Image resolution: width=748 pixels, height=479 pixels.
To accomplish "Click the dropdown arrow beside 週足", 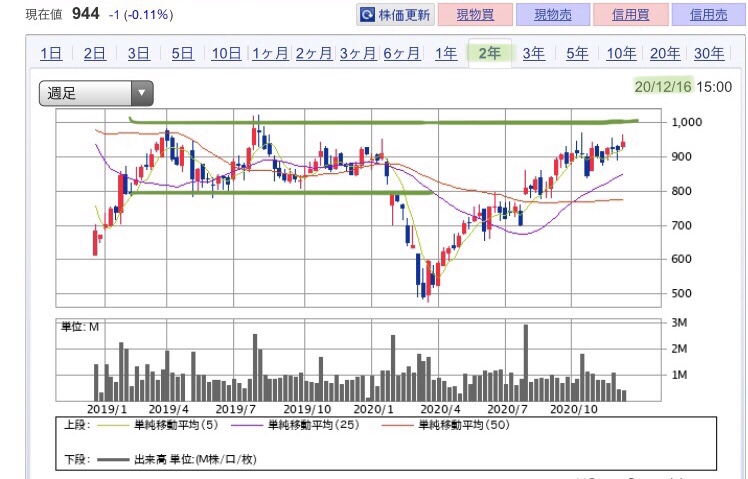I will pyautogui.click(x=142, y=93).
